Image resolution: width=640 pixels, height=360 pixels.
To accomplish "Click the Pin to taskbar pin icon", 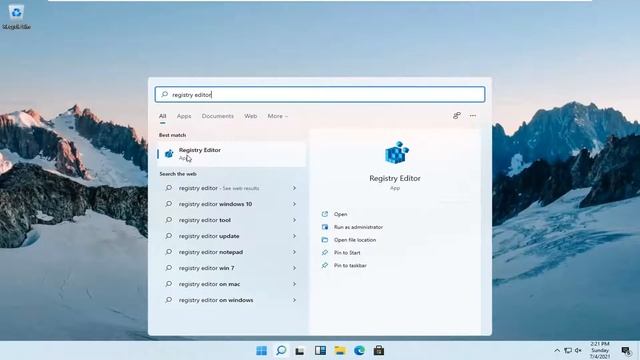I will (x=325, y=265).
